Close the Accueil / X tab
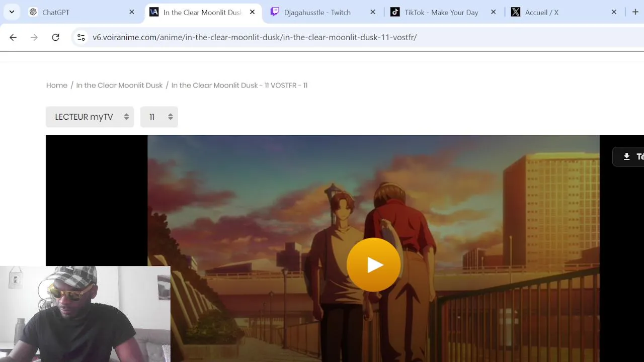The image size is (644, 362). 614,12
